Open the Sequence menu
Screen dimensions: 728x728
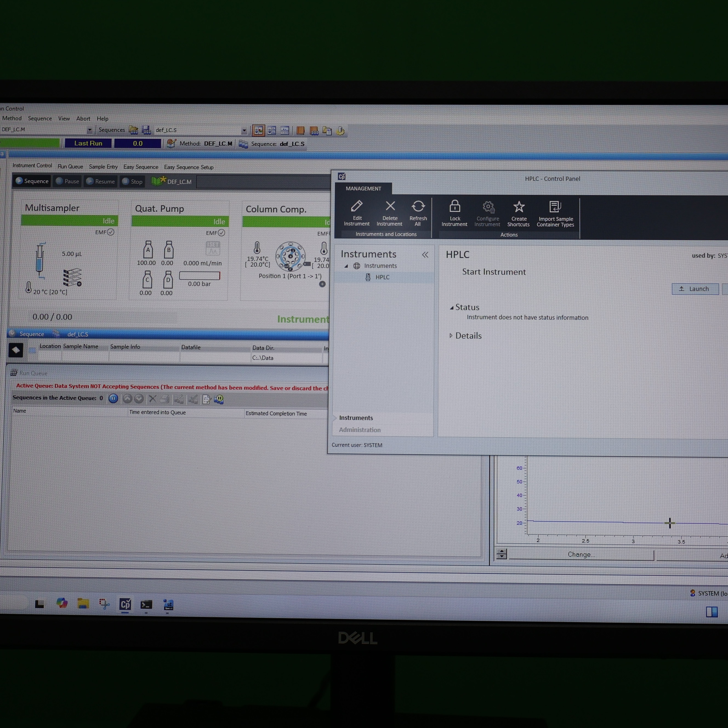(40, 118)
